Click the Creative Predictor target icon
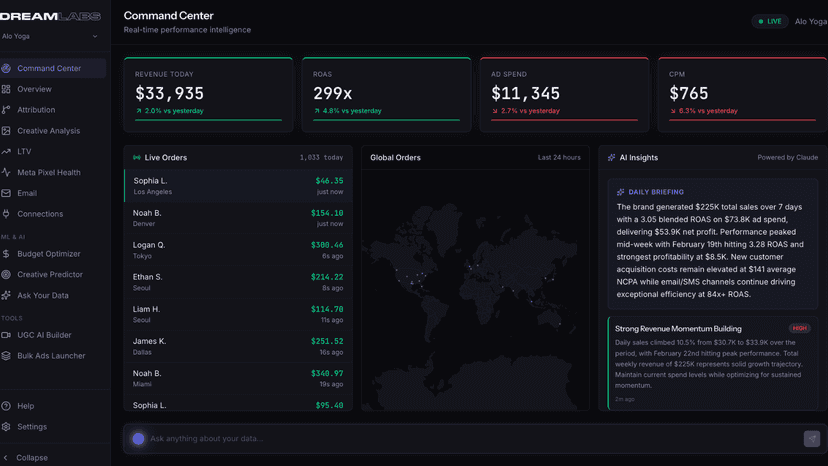The width and height of the screenshot is (828, 466). [x=6, y=275]
